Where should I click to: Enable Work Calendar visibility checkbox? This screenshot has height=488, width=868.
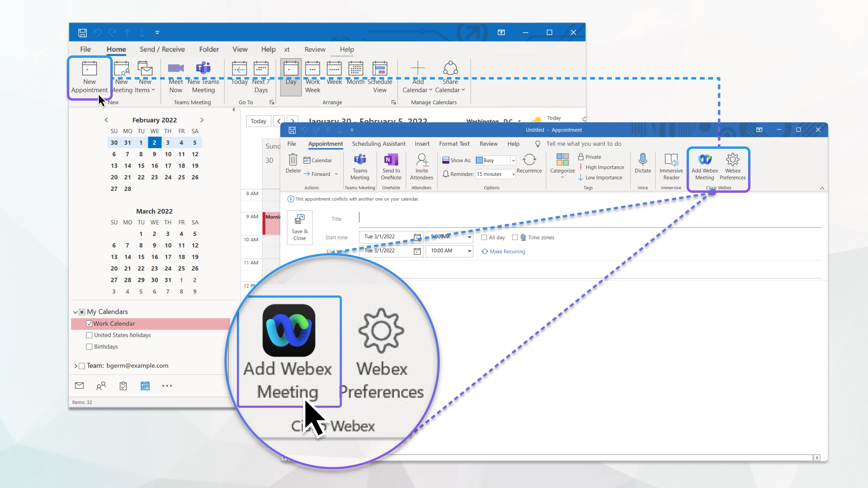90,323
